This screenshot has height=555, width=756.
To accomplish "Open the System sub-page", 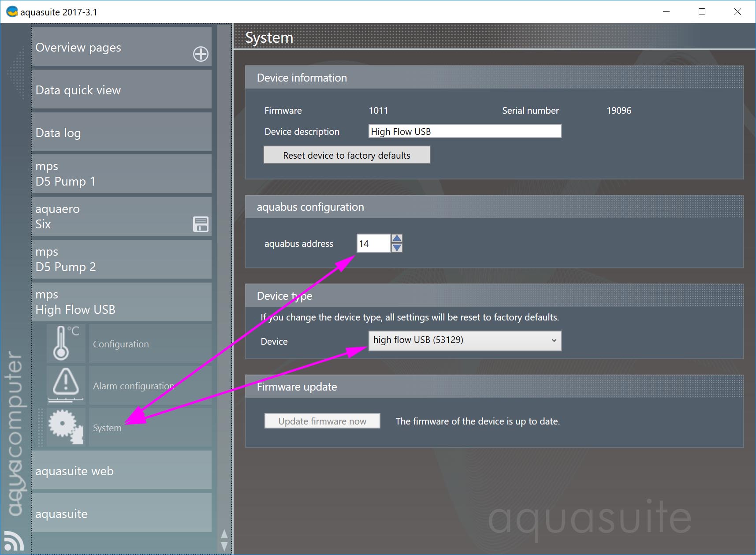I will coord(150,427).
